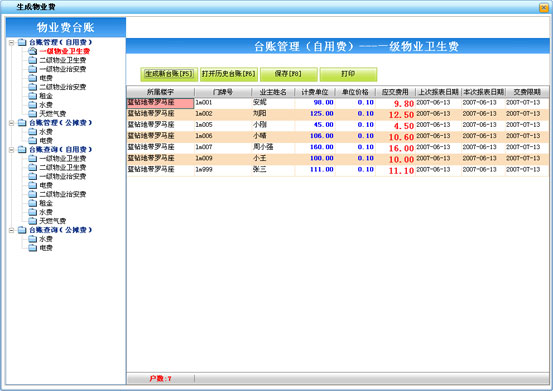Click folder icon of 电费 under 台账管理（公摊费）
The image size is (553, 391).
click(x=32, y=140)
